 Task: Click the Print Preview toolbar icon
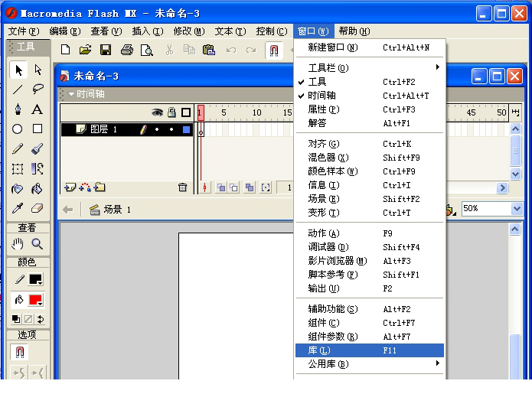tap(147, 50)
